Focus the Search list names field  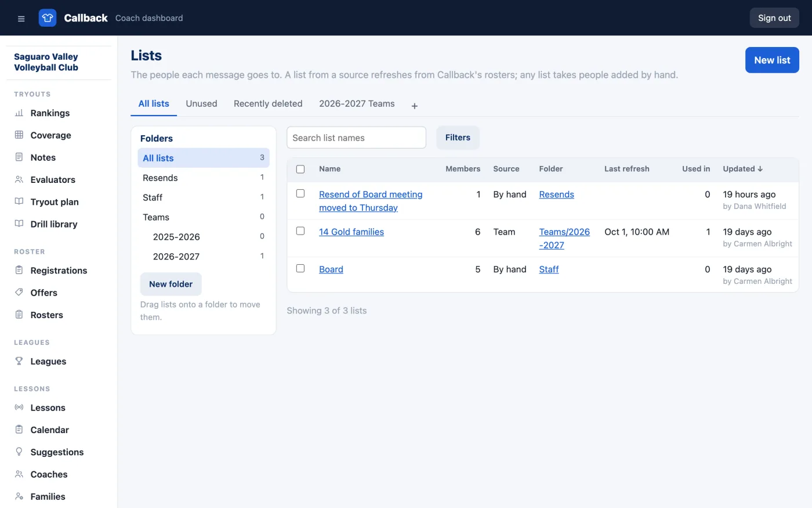point(357,138)
